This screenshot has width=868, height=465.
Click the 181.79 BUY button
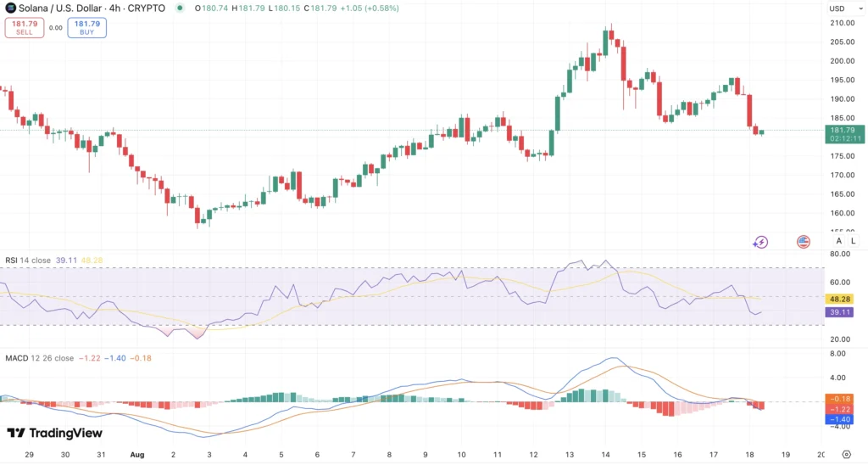[x=87, y=28]
